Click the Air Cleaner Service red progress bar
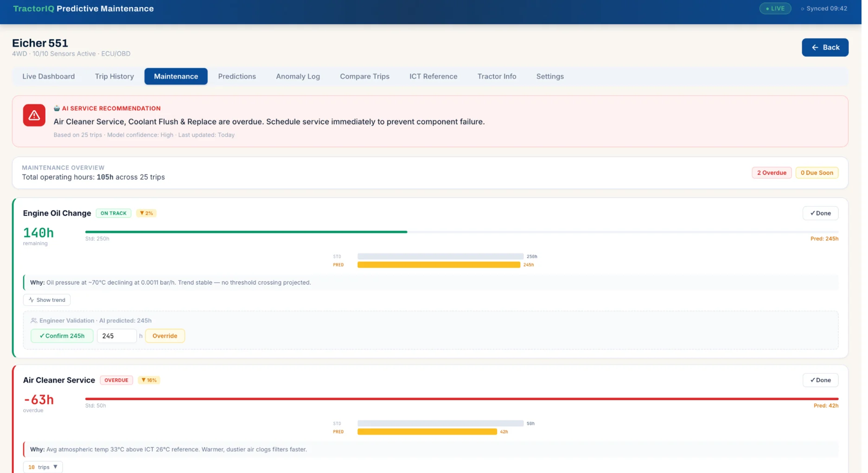868x473 pixels. [462, 399]
